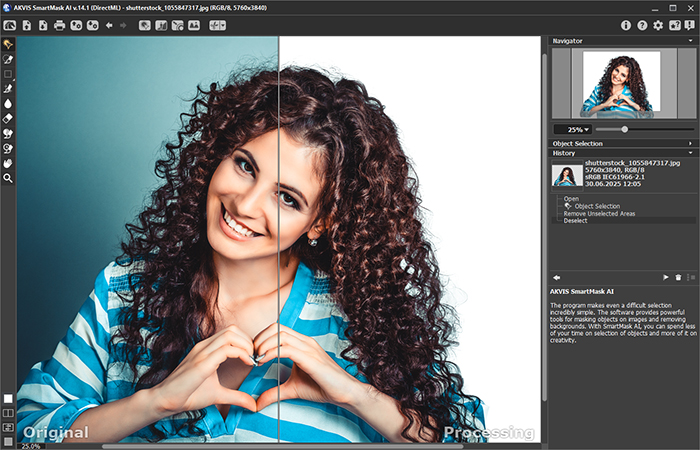Select the Eraser tool
This screenshot has height=450, width=700.
pos(8,117)
